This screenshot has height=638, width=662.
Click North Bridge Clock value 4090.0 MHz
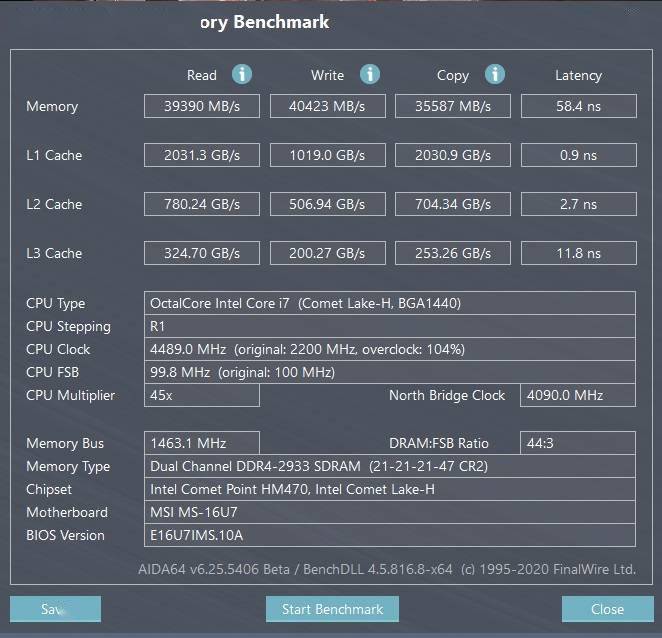pos(578,395)
